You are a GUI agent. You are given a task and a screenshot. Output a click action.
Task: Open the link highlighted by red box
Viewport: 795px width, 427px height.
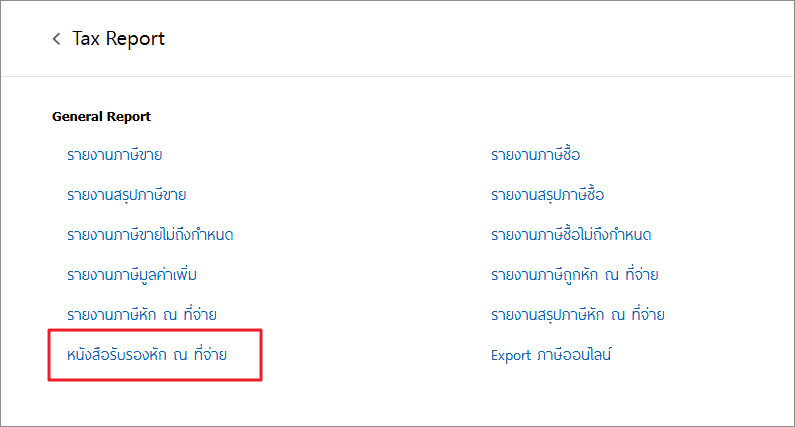[x=146, y=354]
